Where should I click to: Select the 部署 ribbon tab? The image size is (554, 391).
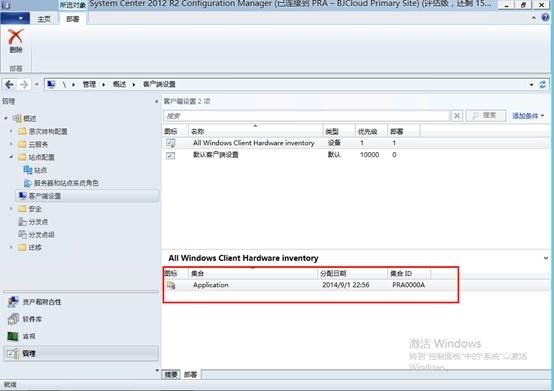(x=73, y=19)
